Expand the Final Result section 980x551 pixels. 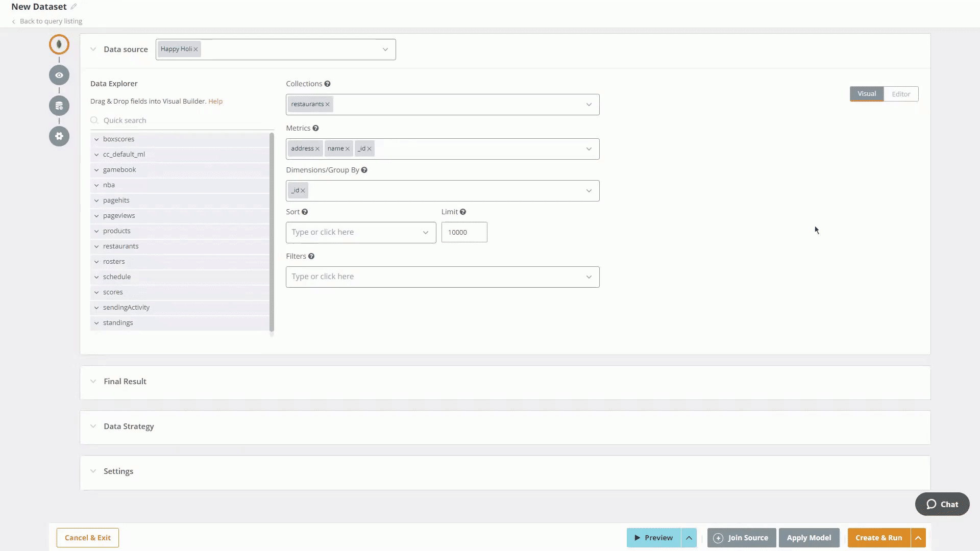pyautogui.click(x=125, y=382)
